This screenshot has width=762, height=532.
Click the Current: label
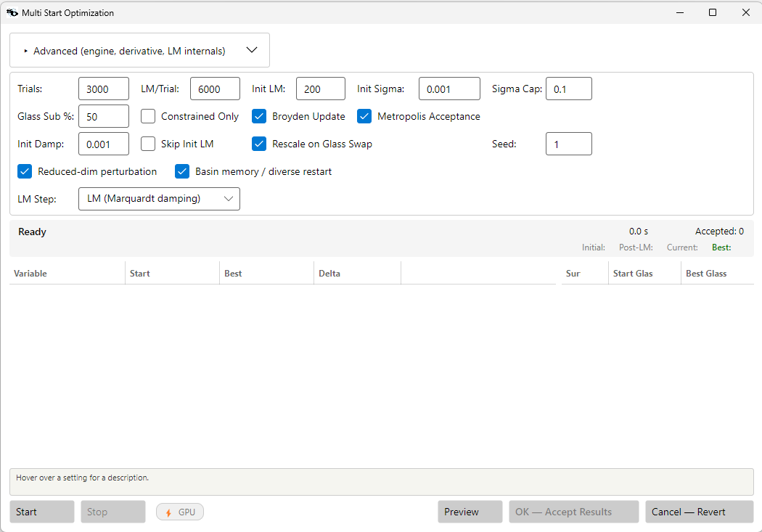click(682, 247)
